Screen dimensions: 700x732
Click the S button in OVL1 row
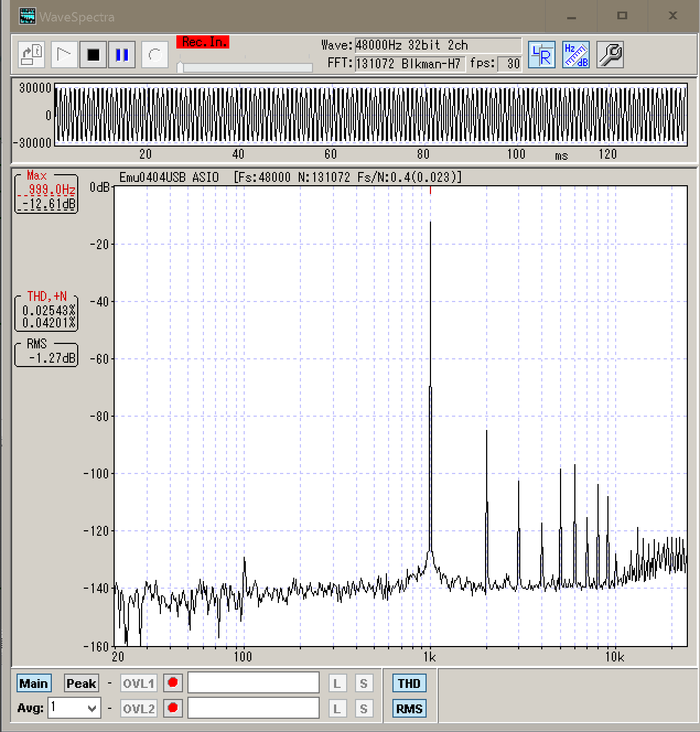tap(363, 683)
